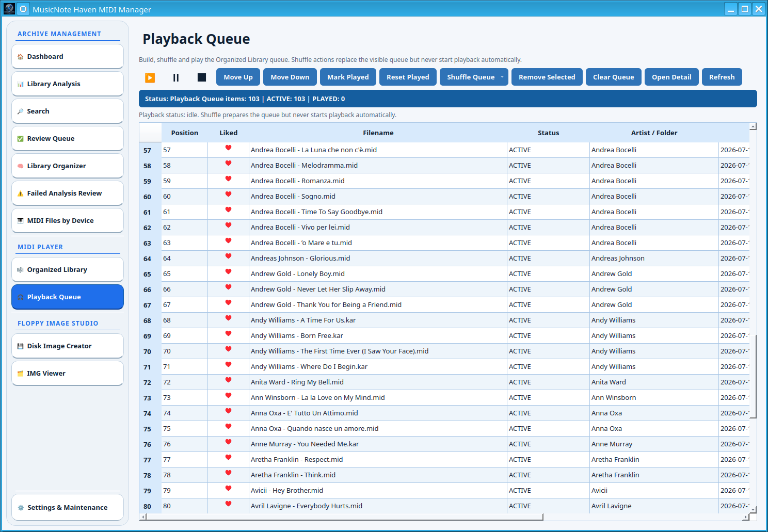Click the vertical scrollbar up arrow

(x=753, y=126)
